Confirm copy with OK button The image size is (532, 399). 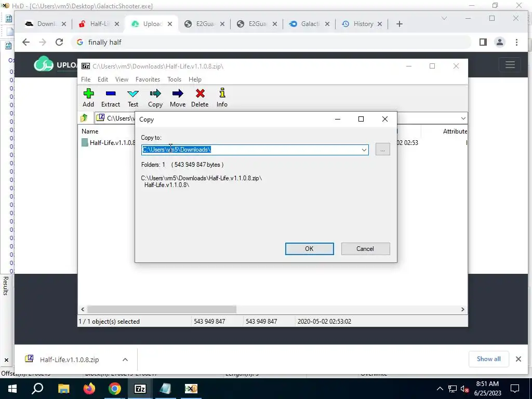click(x=309, y=249)
